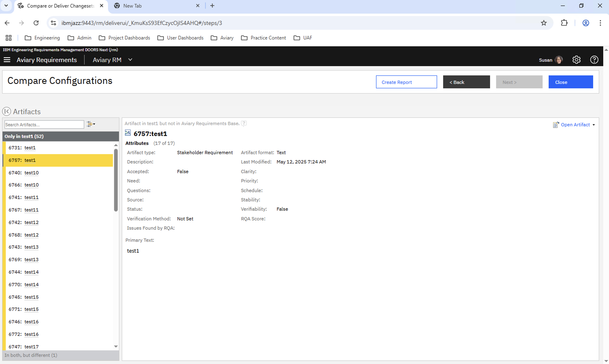Bookmark page with star icon
The image size is (609, 364).
544,23
